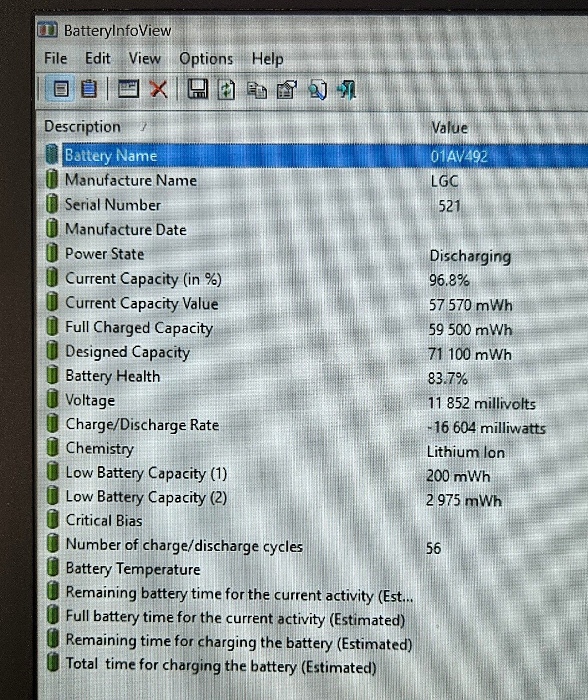Click the 2 975 mWh value
The image size is (588, 700).
(464, 501)
